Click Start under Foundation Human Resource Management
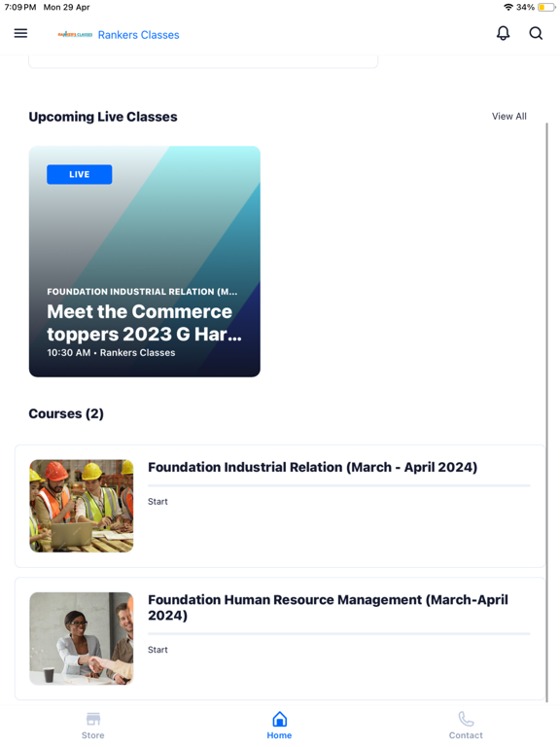This screenshot has height=747, width=560. pyautogui.click(x=157, y=650)
